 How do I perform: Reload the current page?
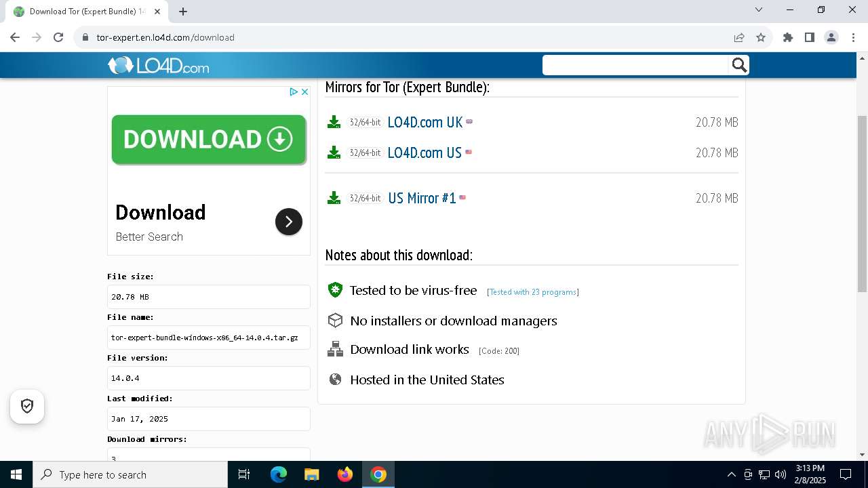pos(58,37)
